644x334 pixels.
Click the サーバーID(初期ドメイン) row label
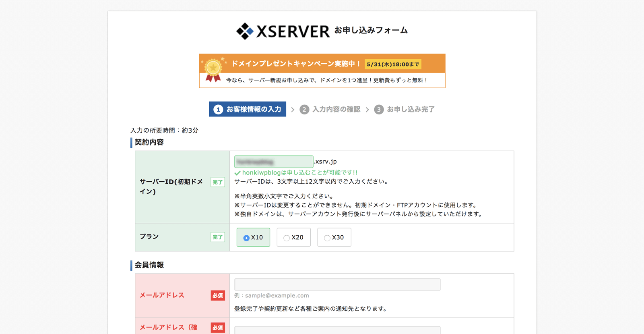pos(171,187)
